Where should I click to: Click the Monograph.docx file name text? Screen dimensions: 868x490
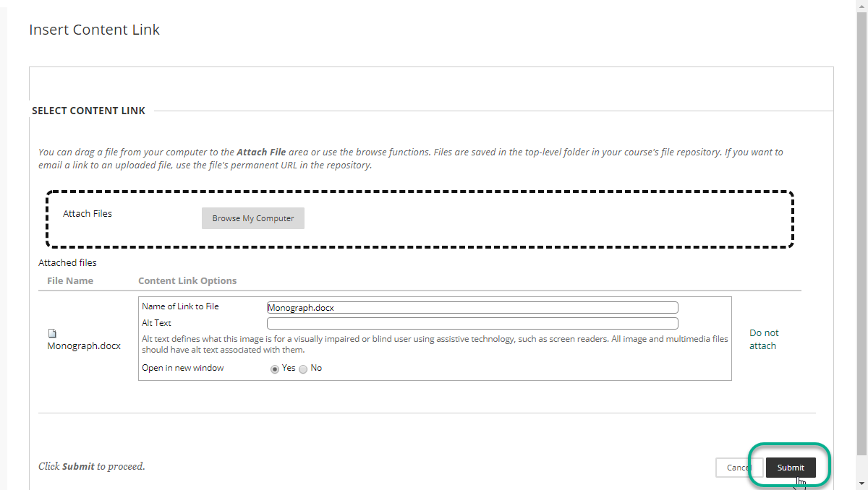[84, 346]
